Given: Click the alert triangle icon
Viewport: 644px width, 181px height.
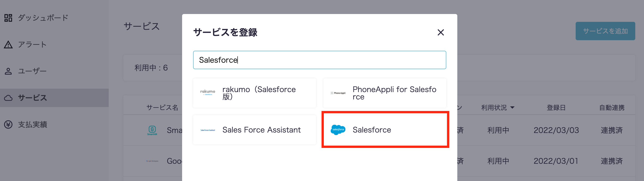Looking at the screenshot, I should [8, 45].
